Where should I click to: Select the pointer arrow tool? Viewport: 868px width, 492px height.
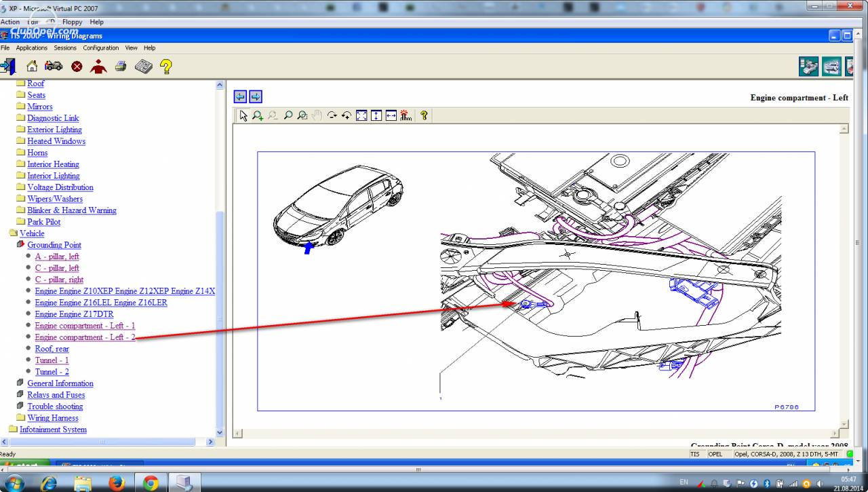pyautogui.click(x=243, y=116)
